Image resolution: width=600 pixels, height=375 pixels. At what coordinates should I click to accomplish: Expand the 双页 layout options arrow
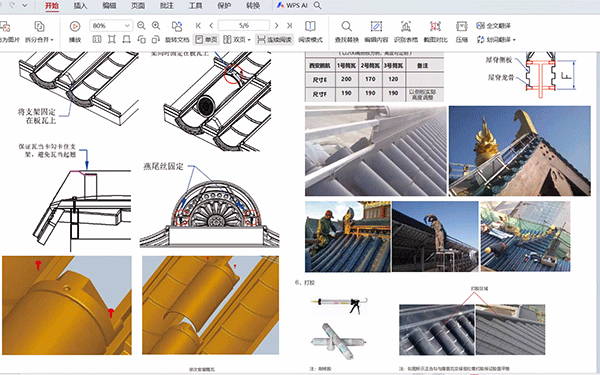(249, 40)
